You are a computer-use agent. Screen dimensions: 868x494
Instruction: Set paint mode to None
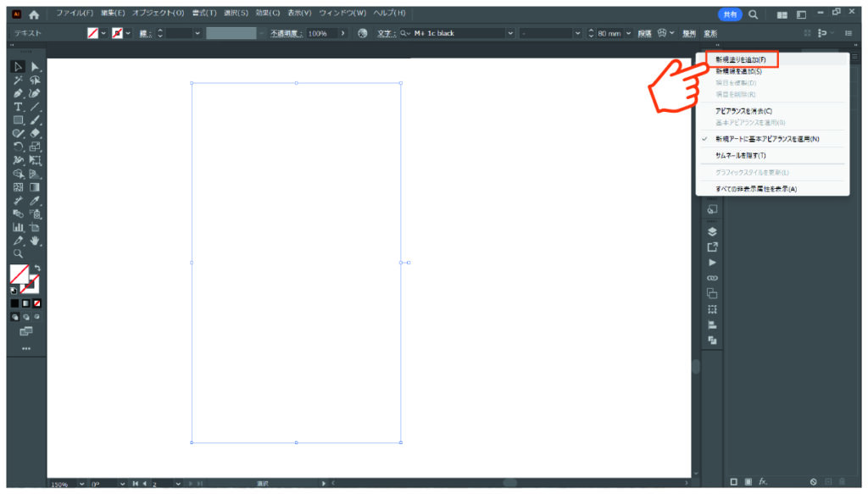(x=37, y=303)
